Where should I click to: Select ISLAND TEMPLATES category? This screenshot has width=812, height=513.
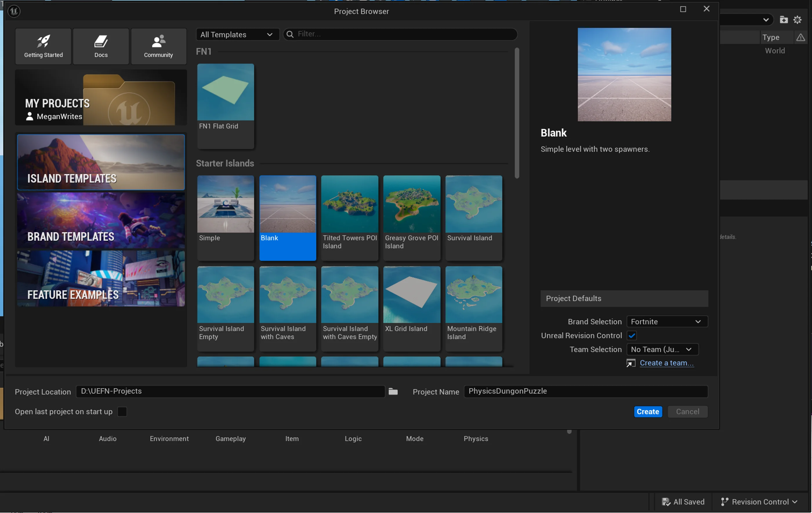tap(101, 162)
